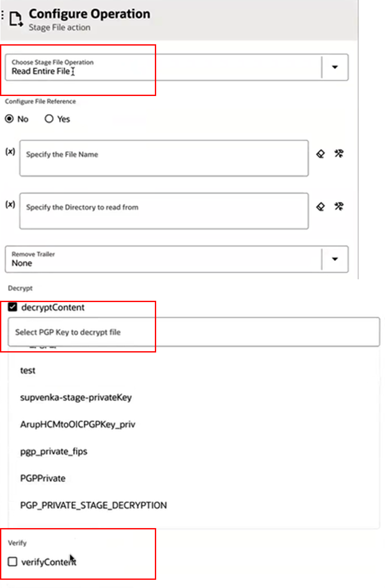Open the tools icon next to File Name
The height and width of the screenshot is (588, 385).
click(339, 154)
